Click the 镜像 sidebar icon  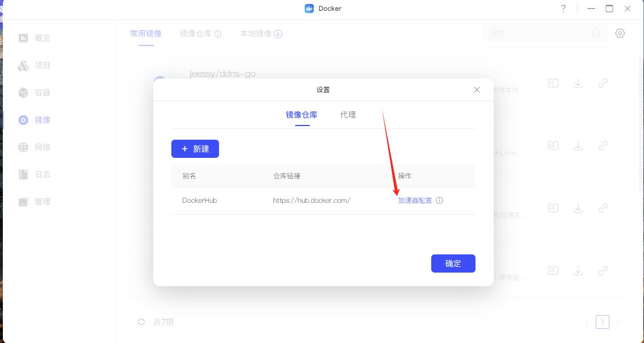pyautogui.click(x=23, y=120)
